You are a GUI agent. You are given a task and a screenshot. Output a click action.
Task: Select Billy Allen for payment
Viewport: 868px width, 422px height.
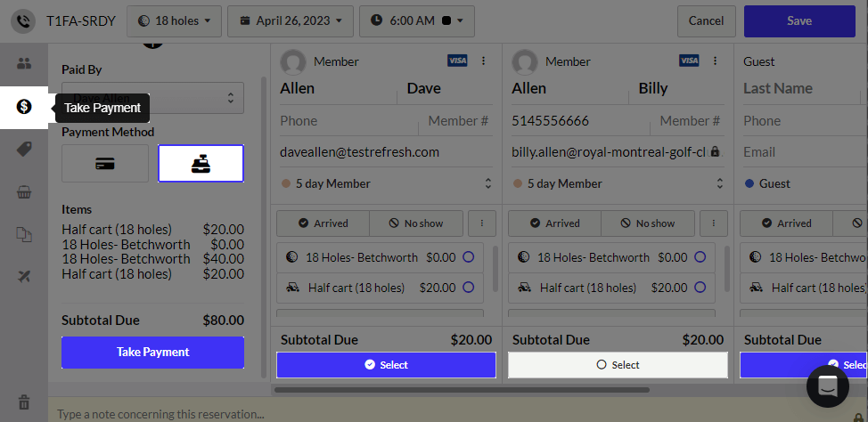618,365
